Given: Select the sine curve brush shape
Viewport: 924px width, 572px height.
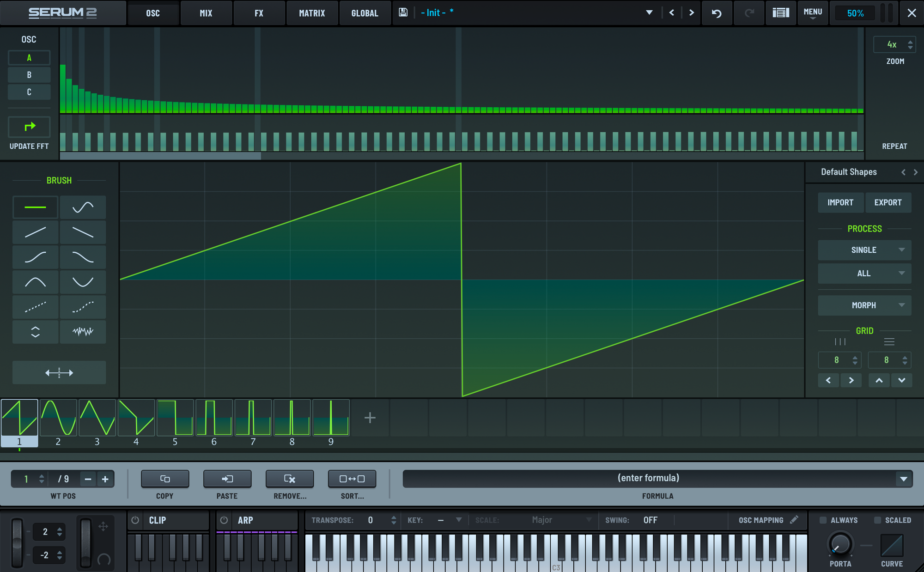Looking at the screenshot, I should tap(83, 207).
